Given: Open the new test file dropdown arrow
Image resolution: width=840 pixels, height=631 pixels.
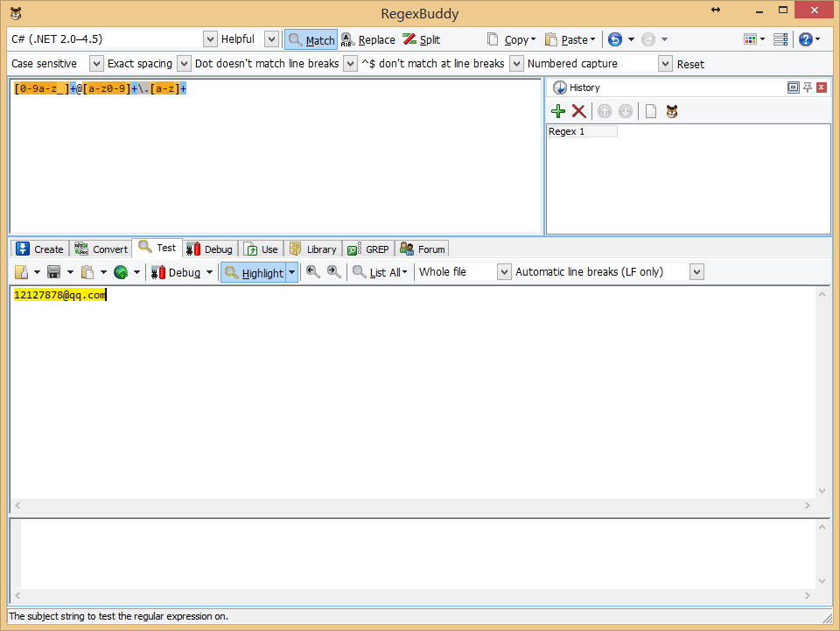Looking at the screenshot, I should [x=37, y=272].
